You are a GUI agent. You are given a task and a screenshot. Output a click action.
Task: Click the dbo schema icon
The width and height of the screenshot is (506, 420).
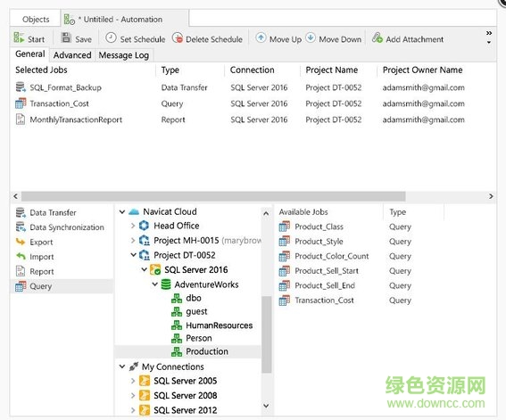[177, 298]
